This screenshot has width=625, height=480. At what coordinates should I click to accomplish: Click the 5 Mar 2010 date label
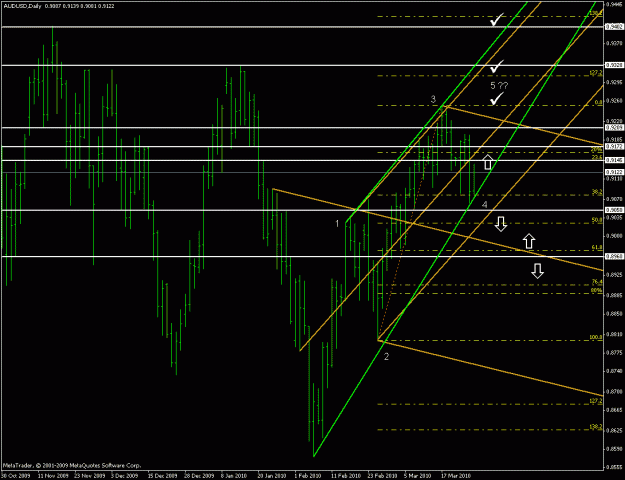click(418, 476)
